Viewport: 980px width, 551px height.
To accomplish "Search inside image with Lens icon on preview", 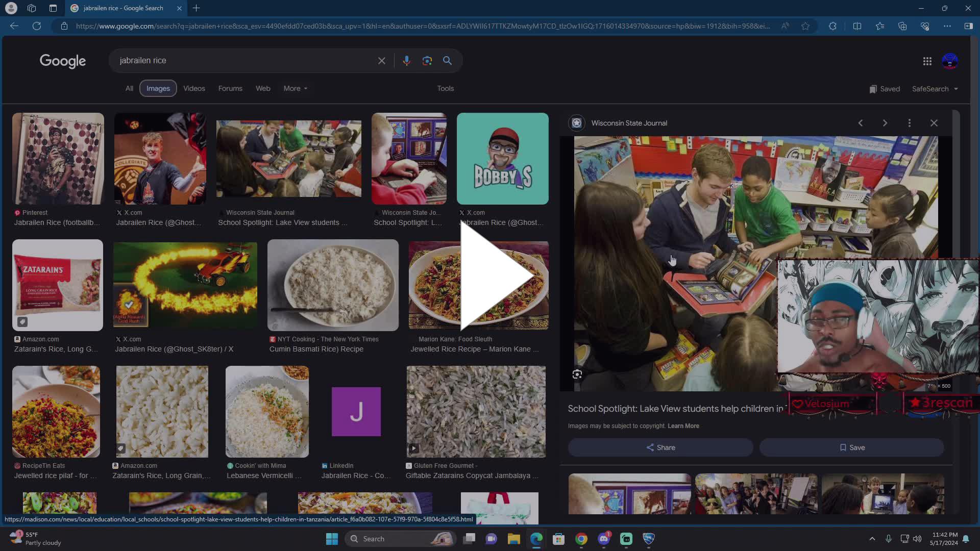I will pyautogui.click(x=577, y=374).
